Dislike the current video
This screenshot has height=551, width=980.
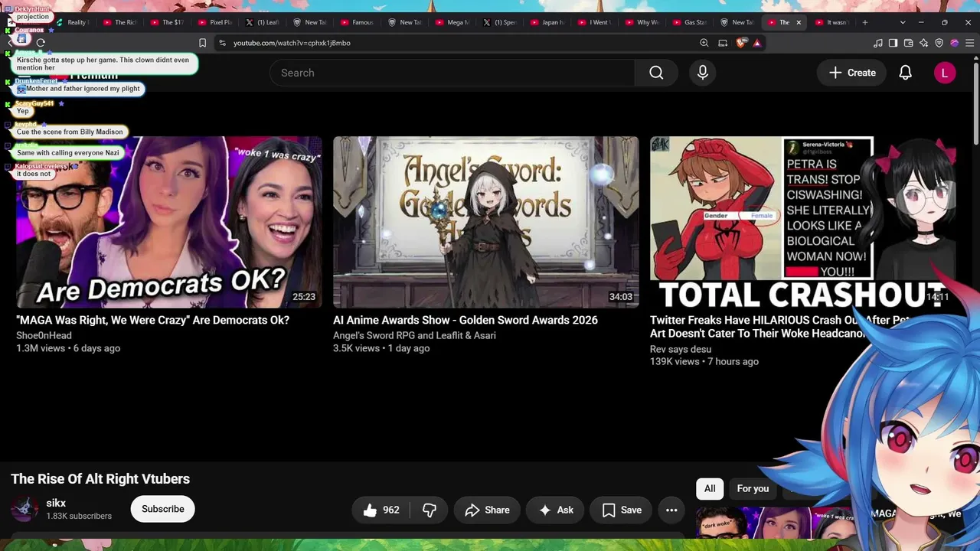(429, 510)
